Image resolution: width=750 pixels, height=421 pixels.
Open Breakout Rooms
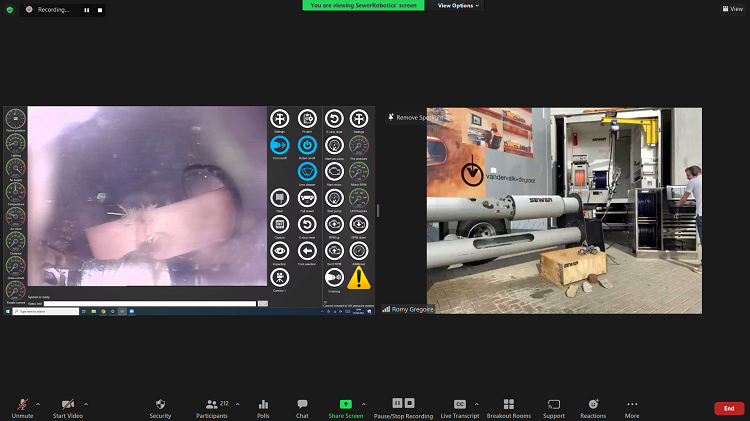[509, 409]
